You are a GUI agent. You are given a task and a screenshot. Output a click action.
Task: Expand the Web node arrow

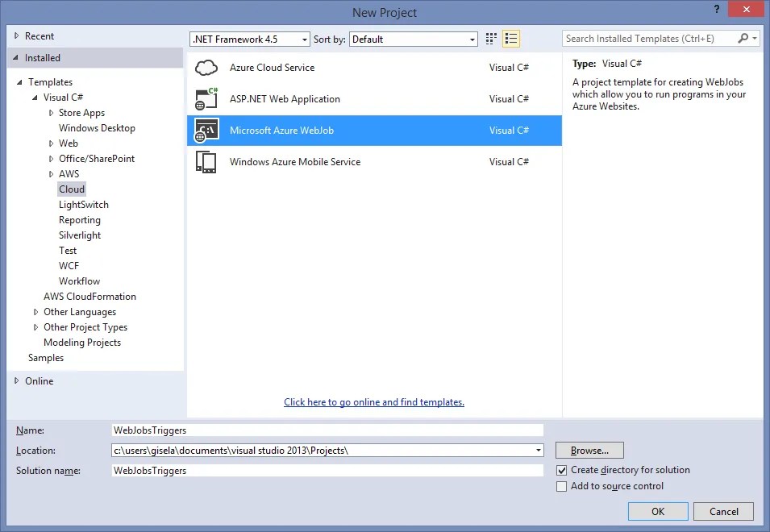pos(51,143)
